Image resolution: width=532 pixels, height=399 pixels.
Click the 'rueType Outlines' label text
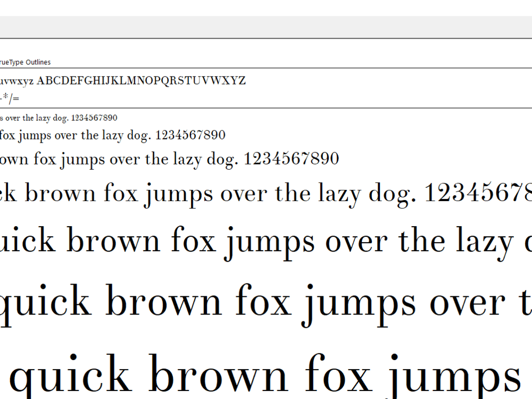coord(25,62)
